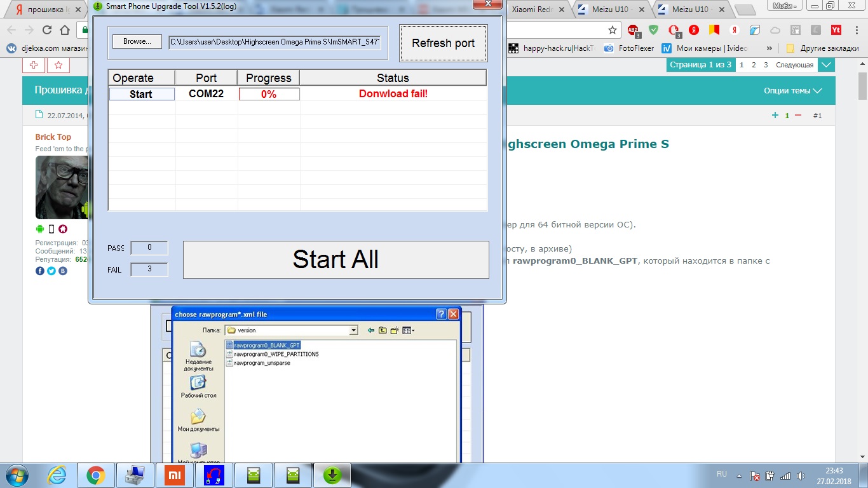This screenshot has width=868, height=488.
Task: Expand the pagination dropdown chevron
Action: click(826, 65)
